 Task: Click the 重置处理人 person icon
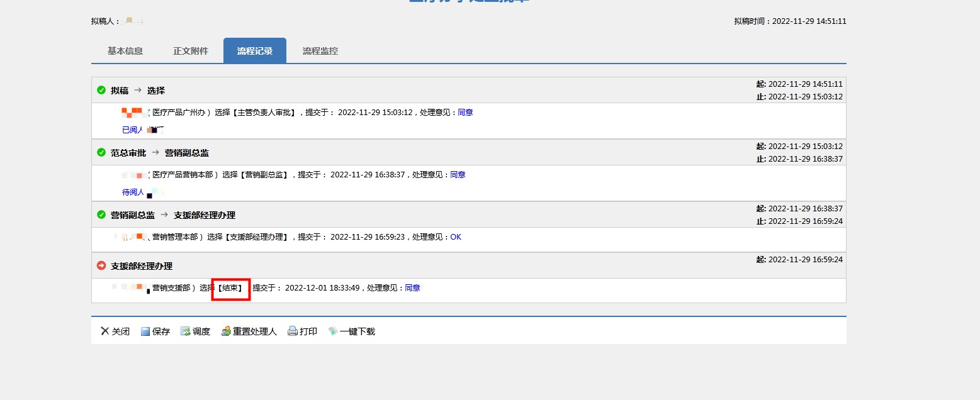pos(226,331)
